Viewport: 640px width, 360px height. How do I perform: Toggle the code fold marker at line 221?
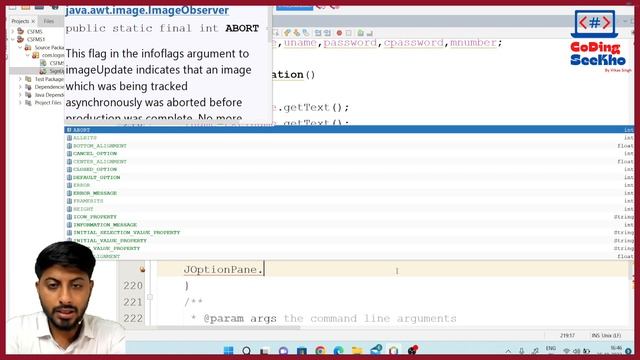point(150,297)
